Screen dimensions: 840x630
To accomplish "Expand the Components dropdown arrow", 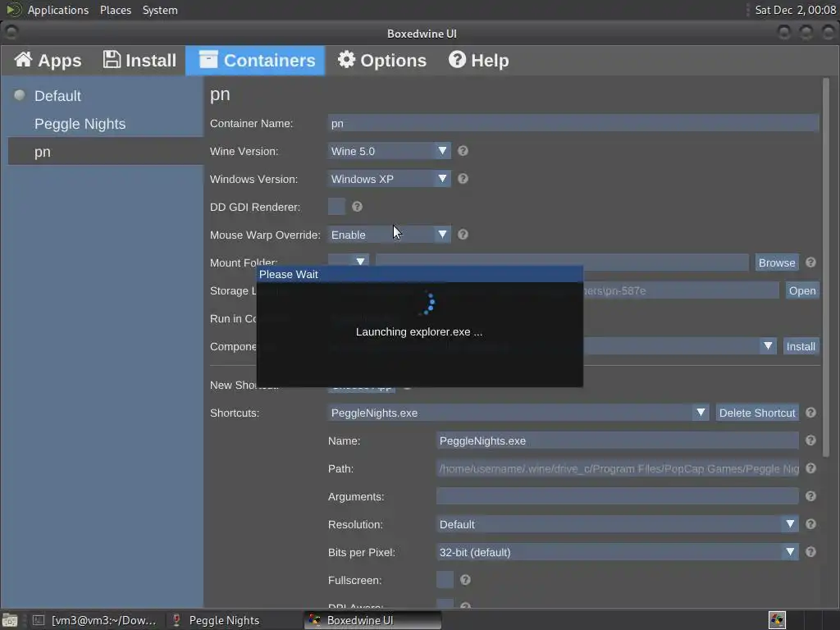I will point(768,346).
